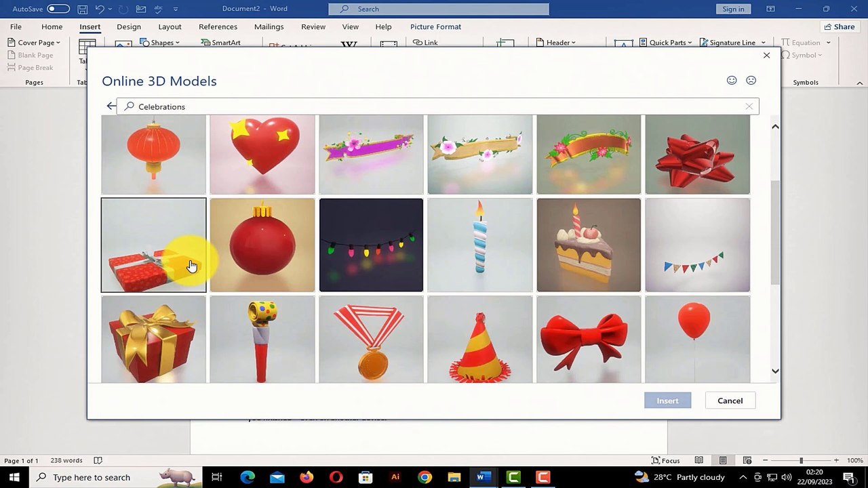Open Google Chrome from the taskbar
This screenshot has height=488, width=868.
coord(425,477)
